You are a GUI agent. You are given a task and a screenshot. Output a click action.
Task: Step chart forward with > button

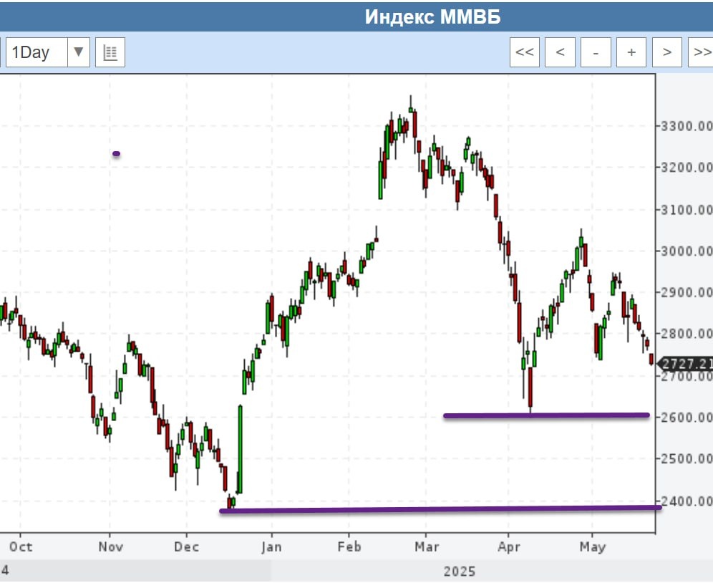pos(667,52)
